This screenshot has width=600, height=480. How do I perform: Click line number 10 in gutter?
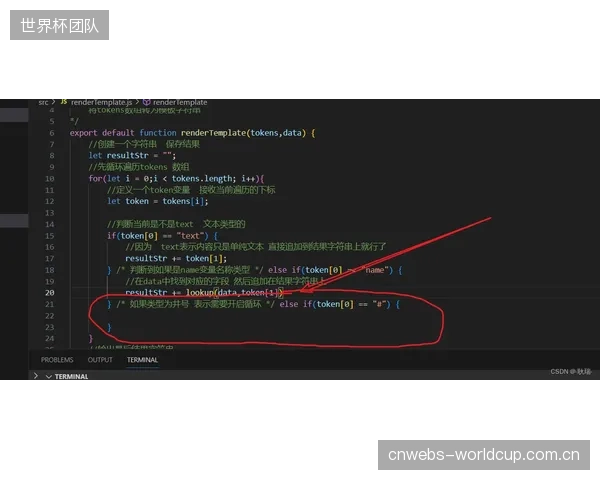pyautogui.click(x=50, y=179)
